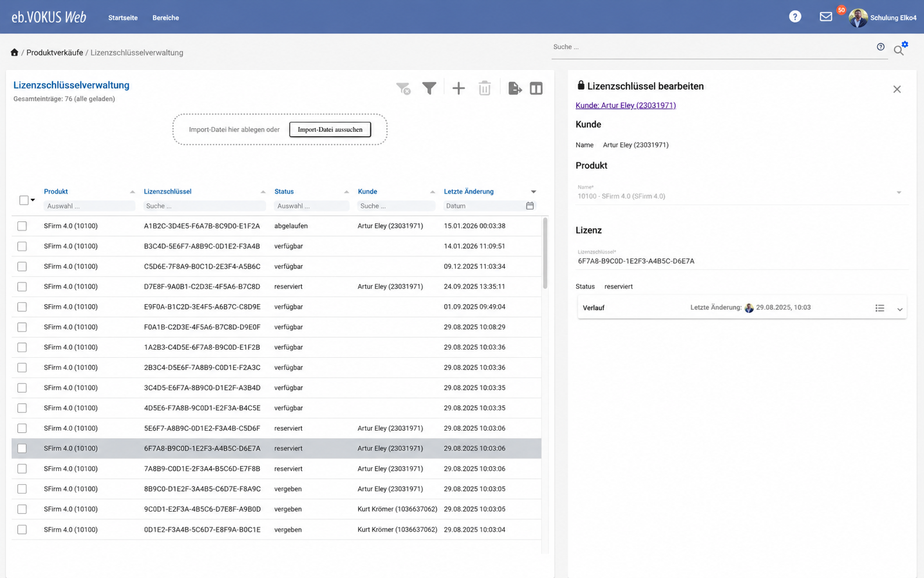This screenshot has width=924, height=578.
Task: Click the clear filter icon in the toolbar
Action: [x=403, y=89]
